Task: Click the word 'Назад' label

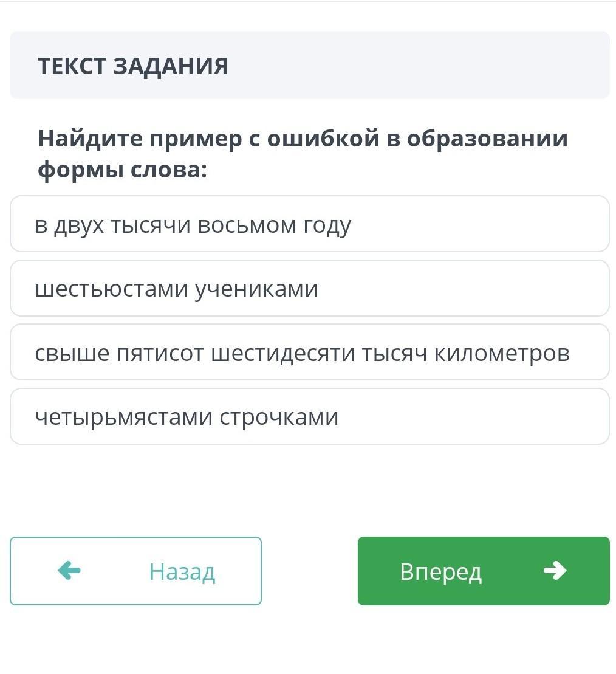Action: point(182,571)
